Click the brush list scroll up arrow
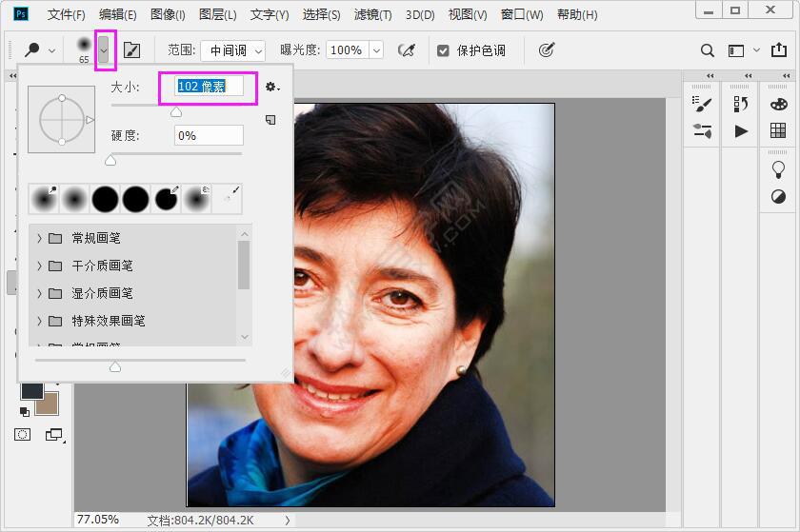The height and width of the screenshot is (532, 800). pyautogui.click(x=245, y=234)
